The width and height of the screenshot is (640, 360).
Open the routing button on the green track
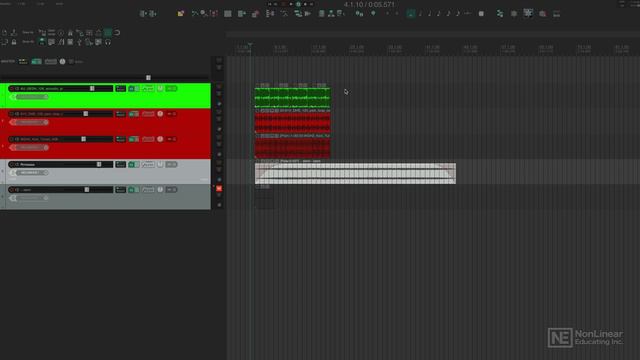point(120,89)
